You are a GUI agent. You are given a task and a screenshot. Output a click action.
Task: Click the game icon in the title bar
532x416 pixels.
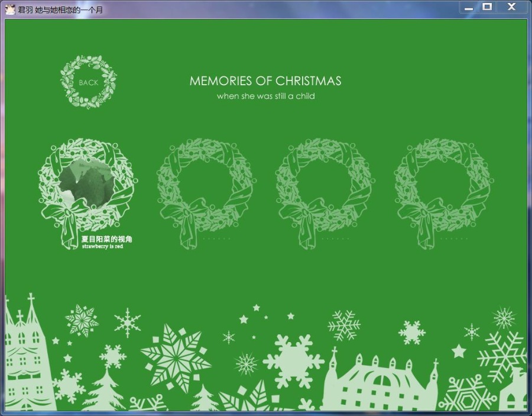click(10, 9)
